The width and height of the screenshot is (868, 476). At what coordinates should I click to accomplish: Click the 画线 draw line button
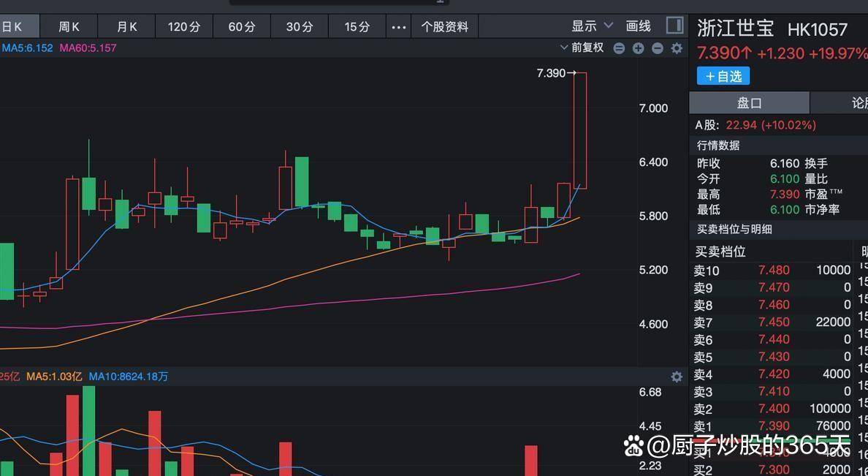638,26
